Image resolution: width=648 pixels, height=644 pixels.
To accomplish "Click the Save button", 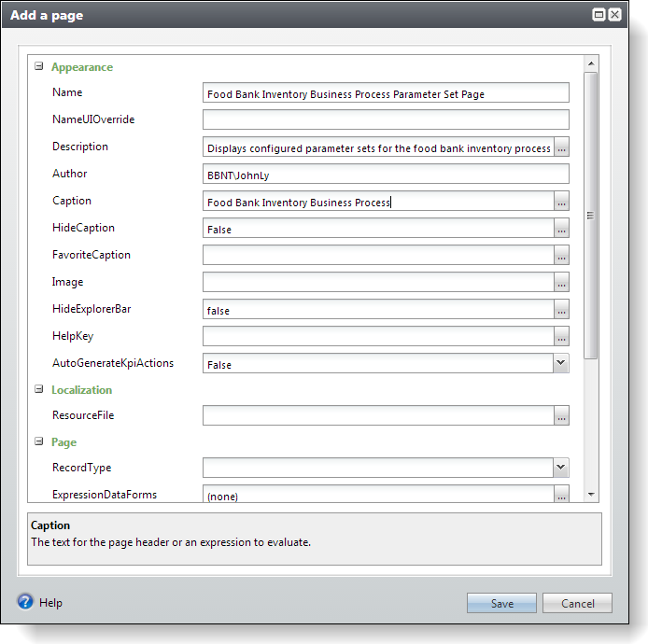I will click(501, 603).
